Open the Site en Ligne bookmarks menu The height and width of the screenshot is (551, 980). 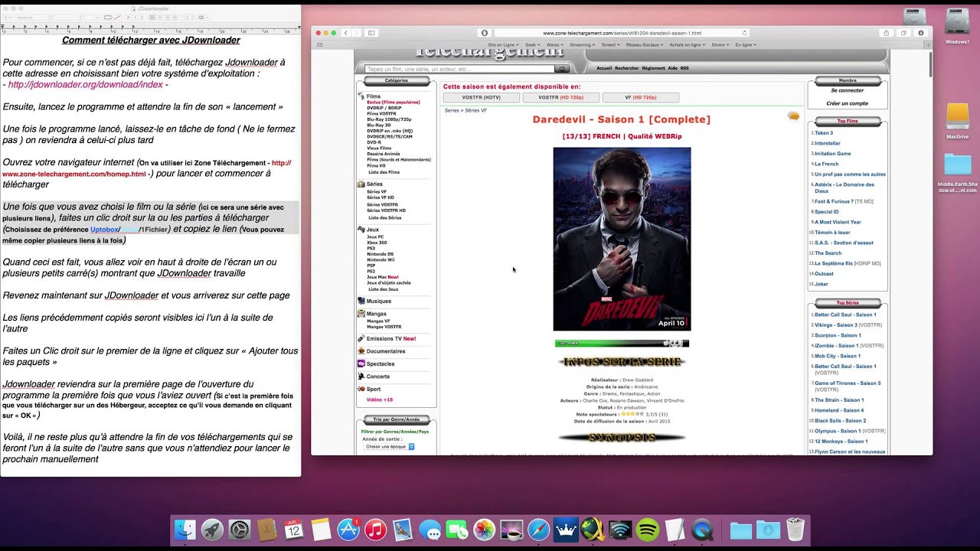(504, 45)
